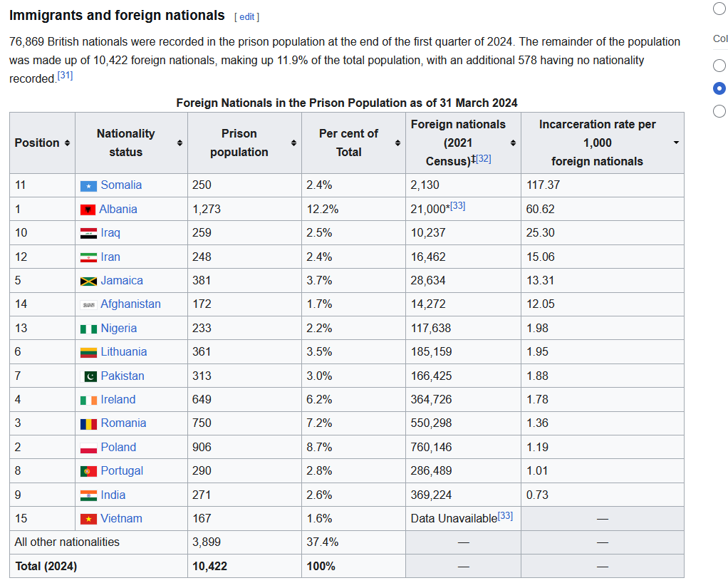The height and width of the screenshot is (588, 728).
Task: Click the Lithuania flag icon
Action: pyautogui.click(x=88, y=353)
